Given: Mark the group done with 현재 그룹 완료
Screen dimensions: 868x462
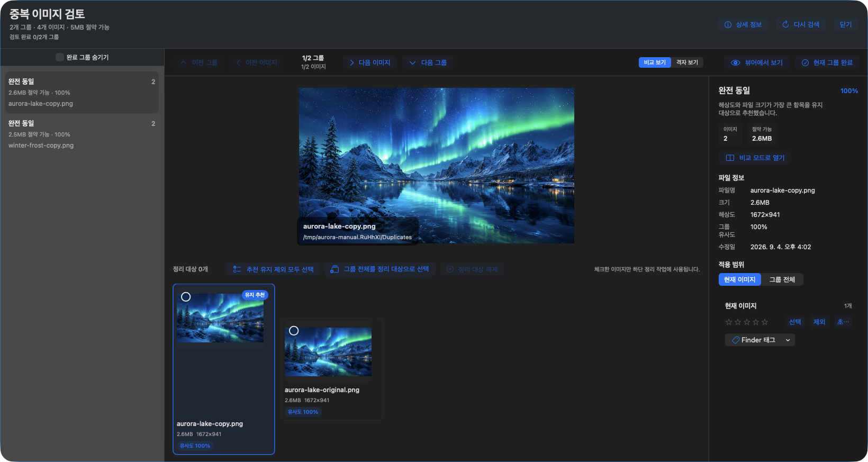Looking at the screenshot, I should (827, 62).
